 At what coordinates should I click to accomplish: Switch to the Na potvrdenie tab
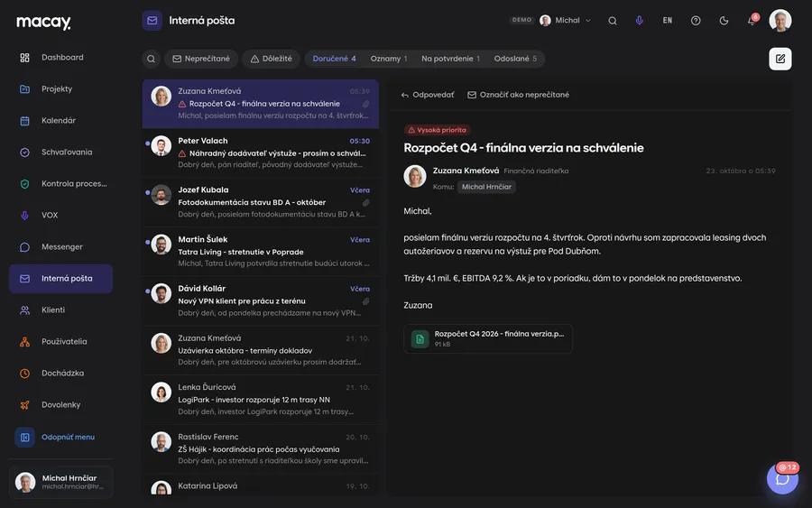point(450,59)
